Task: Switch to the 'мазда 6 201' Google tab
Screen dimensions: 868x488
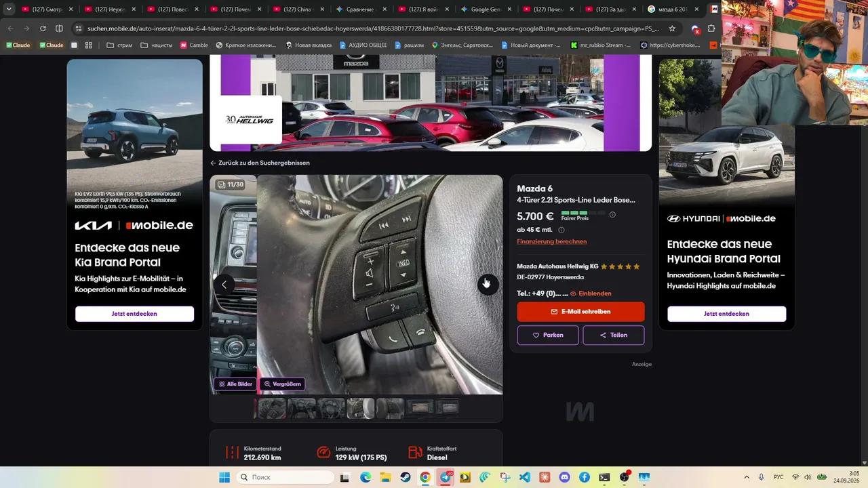Action: click(x=673, y=9)
